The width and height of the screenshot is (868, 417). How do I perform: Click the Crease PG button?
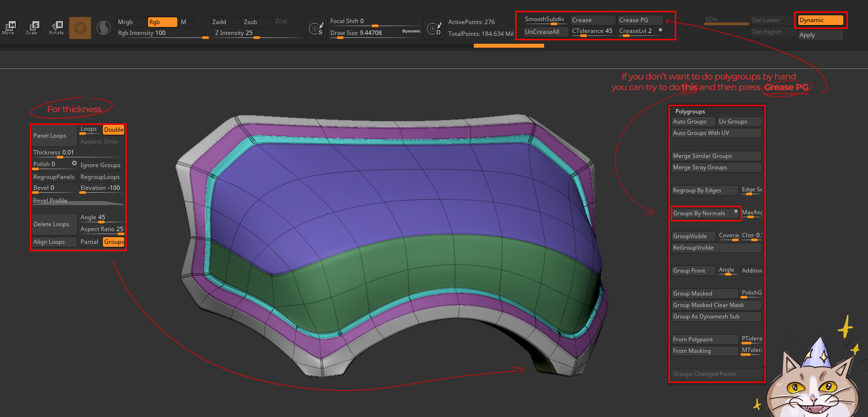639,20
